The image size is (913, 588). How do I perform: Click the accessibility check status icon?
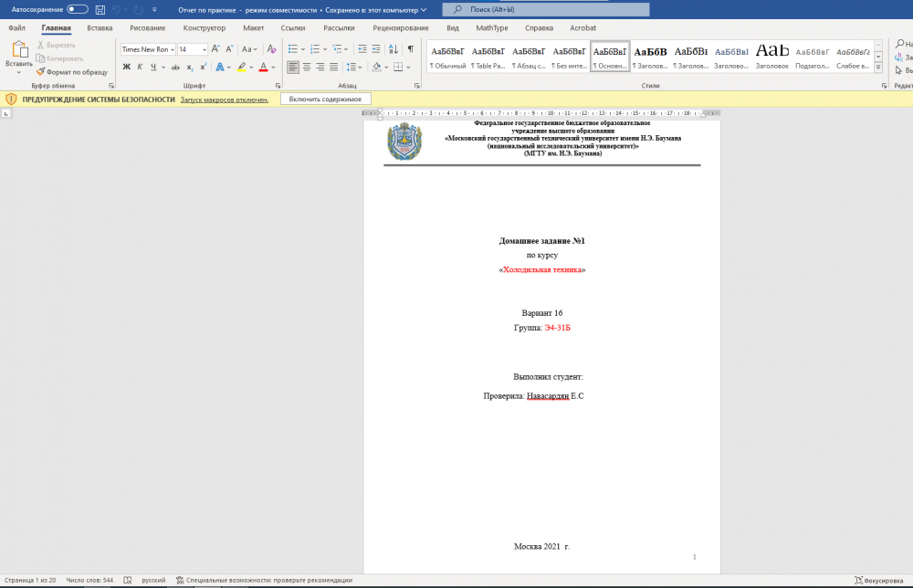180,580
